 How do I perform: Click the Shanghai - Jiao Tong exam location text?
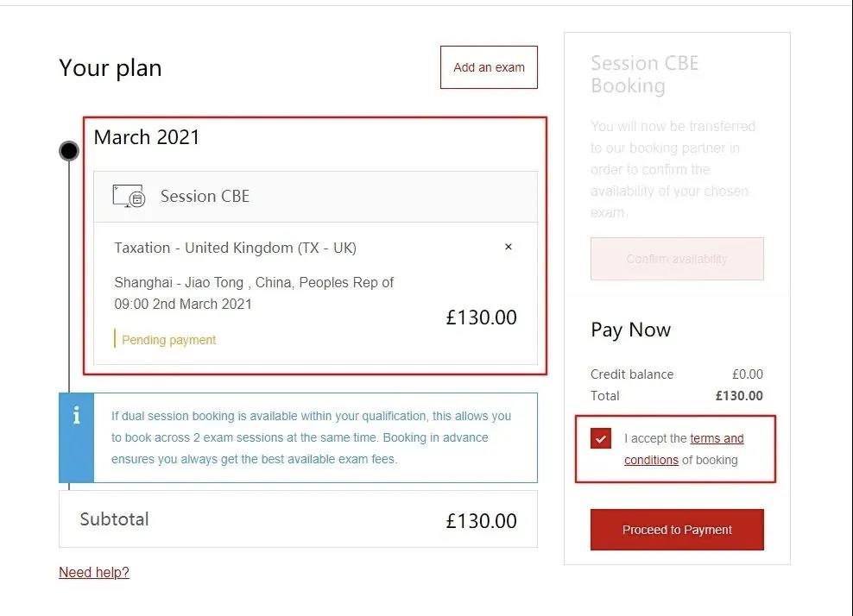click(254, 282)
